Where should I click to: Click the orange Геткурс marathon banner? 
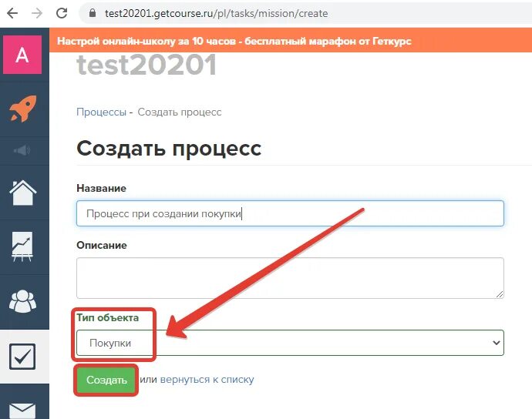coord(291,41)
